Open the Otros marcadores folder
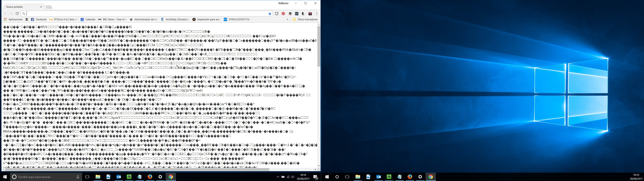The width and height of the screenshot is (644, 181). point(305,19)
